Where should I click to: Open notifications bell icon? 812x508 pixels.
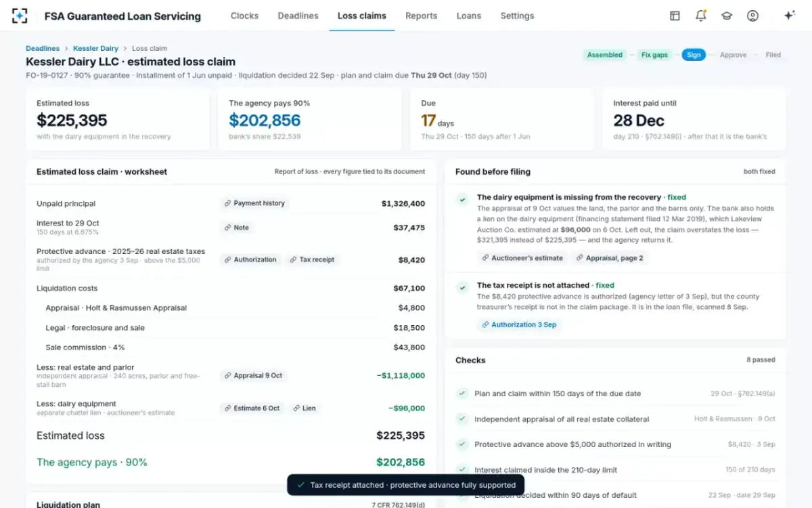tap(701, 16)
